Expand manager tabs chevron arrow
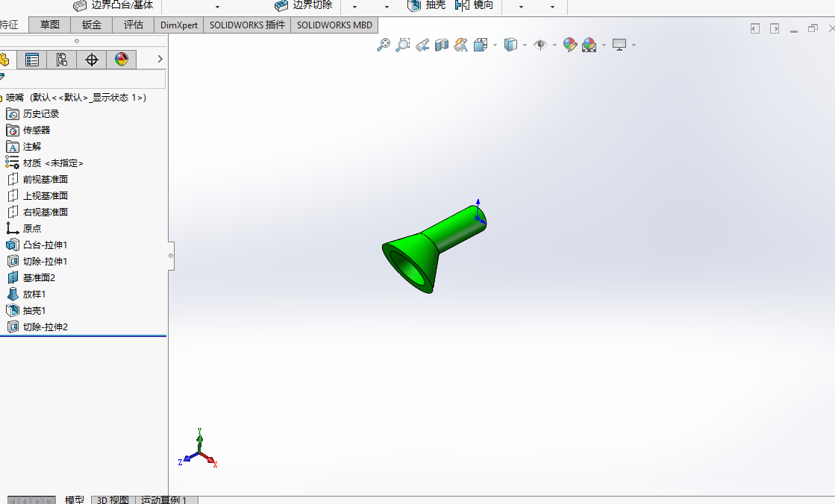The height and width of the screenshot is (504, 835). click(160, 59)
